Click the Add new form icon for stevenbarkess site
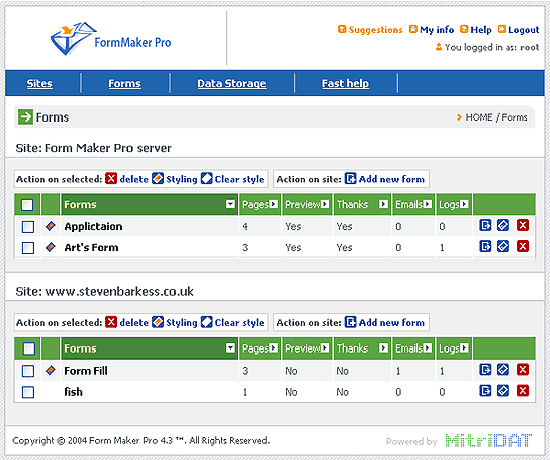 click(x=350, y=322)
